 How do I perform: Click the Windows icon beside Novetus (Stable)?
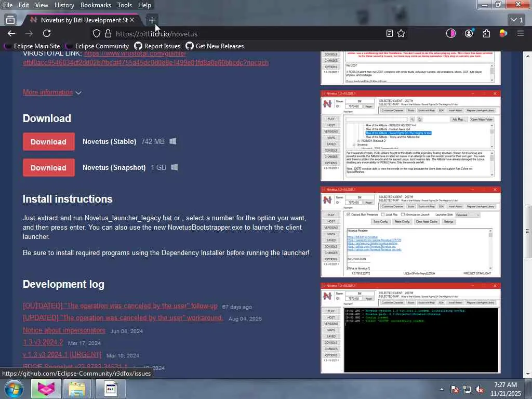[172, 141]
